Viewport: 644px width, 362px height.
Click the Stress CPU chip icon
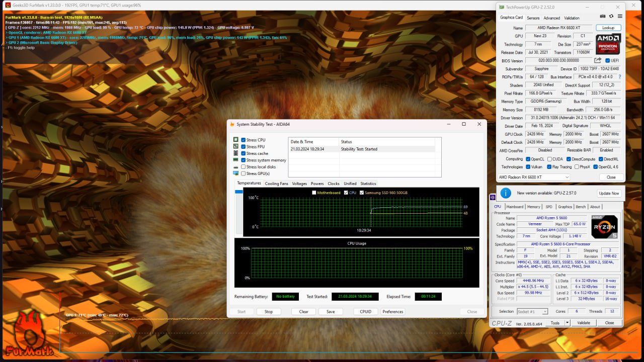point(236,140)
